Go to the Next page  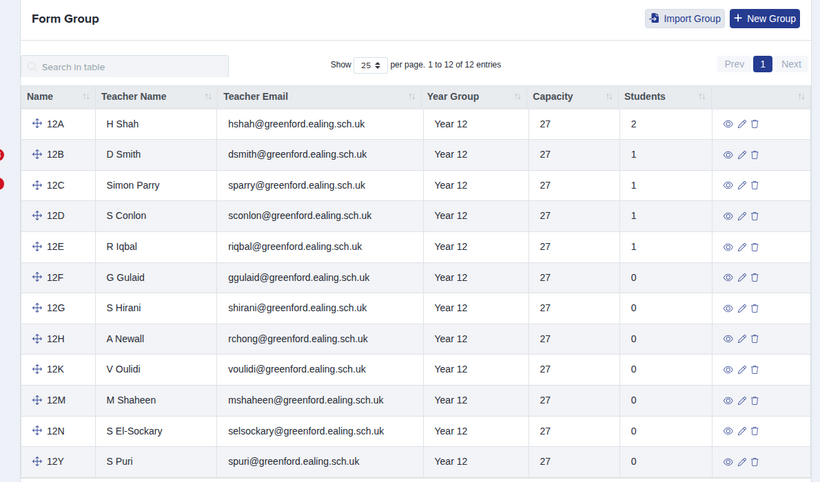coord(791,64)
